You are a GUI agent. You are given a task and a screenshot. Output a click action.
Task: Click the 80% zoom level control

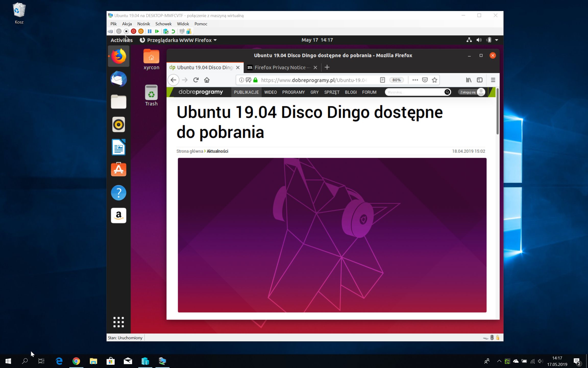click(396, 80)
